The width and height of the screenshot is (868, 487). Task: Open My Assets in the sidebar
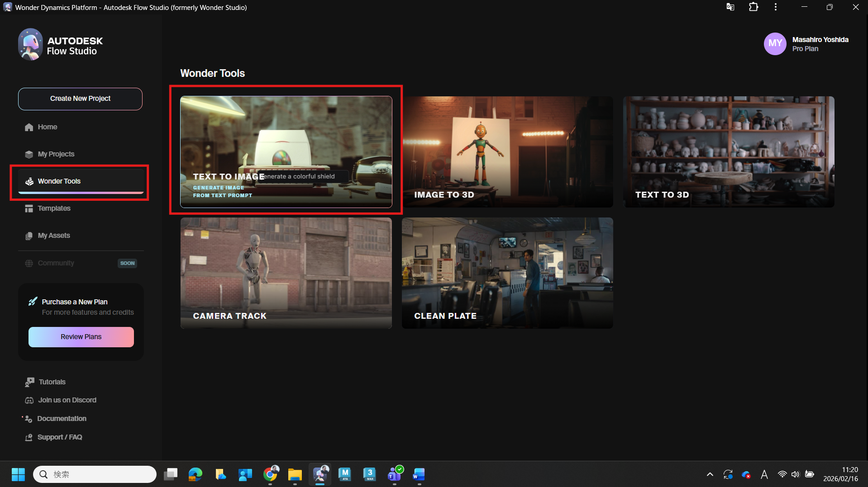[x=53, y=236]
